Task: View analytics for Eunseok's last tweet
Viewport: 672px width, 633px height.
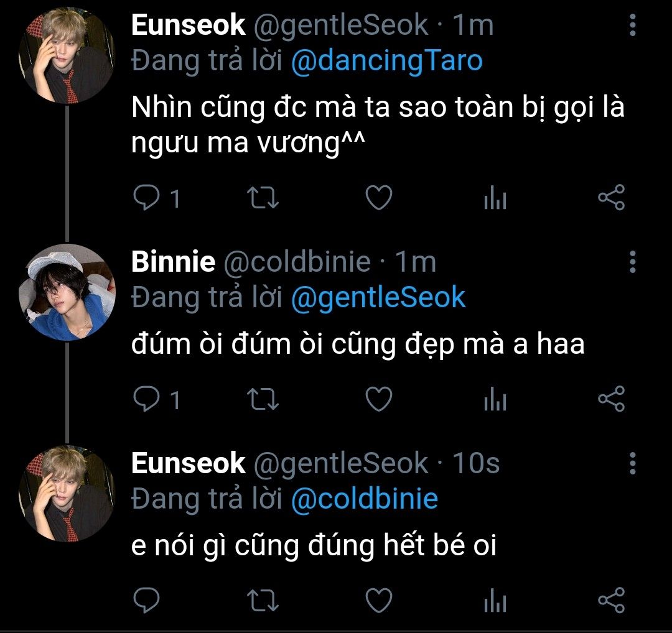Action: (x=495, y=601)
